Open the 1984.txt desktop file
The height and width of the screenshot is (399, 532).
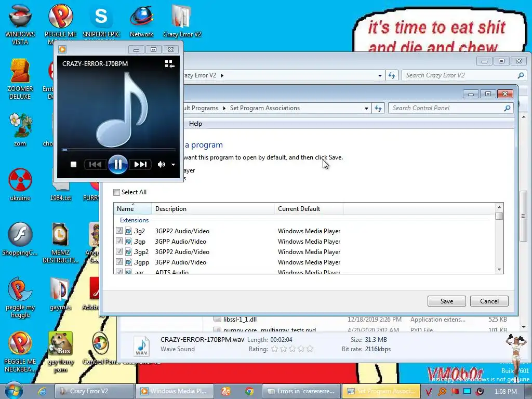[60, 190]
